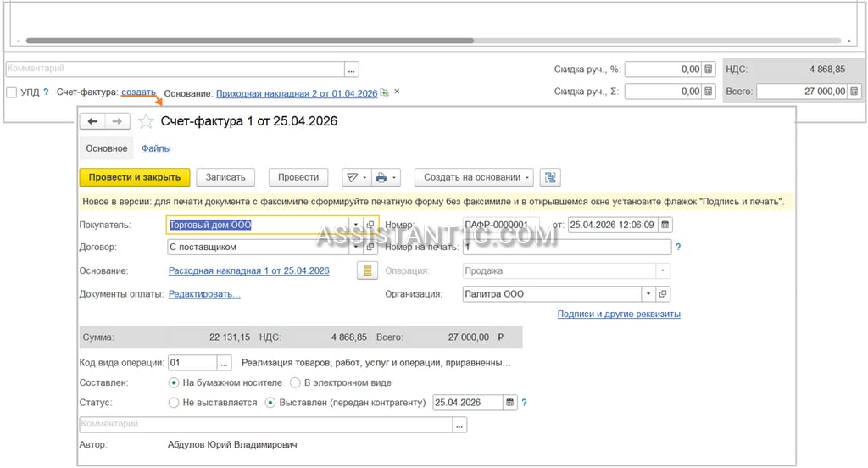Open the send by email envelope icon
The width and height of the screenshot is (868, 468).
352,177
